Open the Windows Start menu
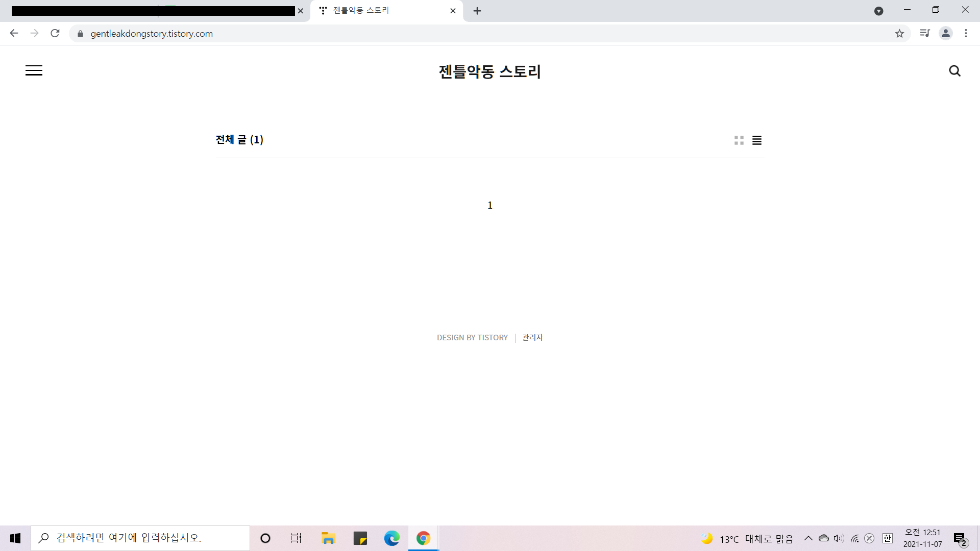 point(15,538)
